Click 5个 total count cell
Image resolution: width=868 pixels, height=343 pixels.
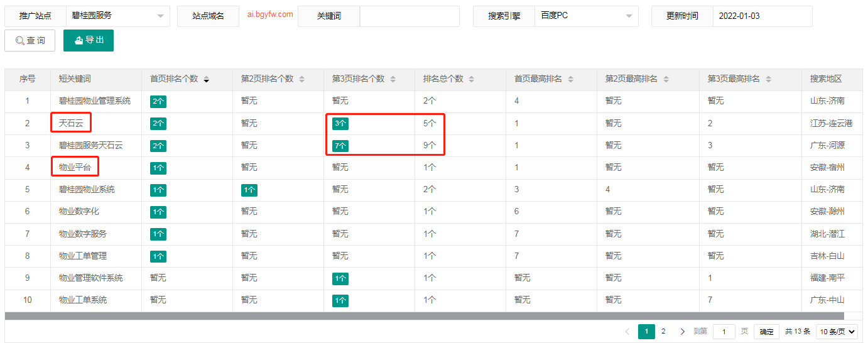tap(430, 123)
